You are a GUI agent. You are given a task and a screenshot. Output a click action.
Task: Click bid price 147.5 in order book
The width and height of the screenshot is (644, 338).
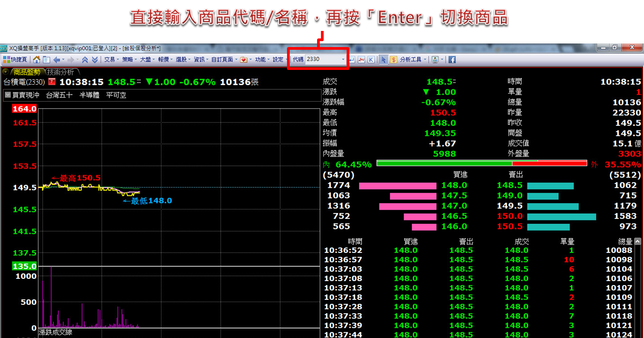point(454,196)
